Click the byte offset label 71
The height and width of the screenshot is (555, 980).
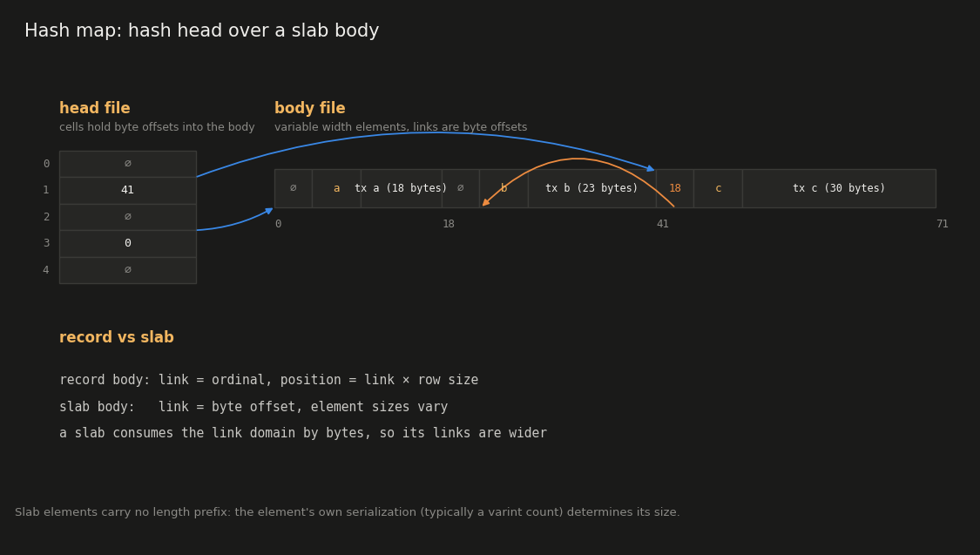click(942, 224)
